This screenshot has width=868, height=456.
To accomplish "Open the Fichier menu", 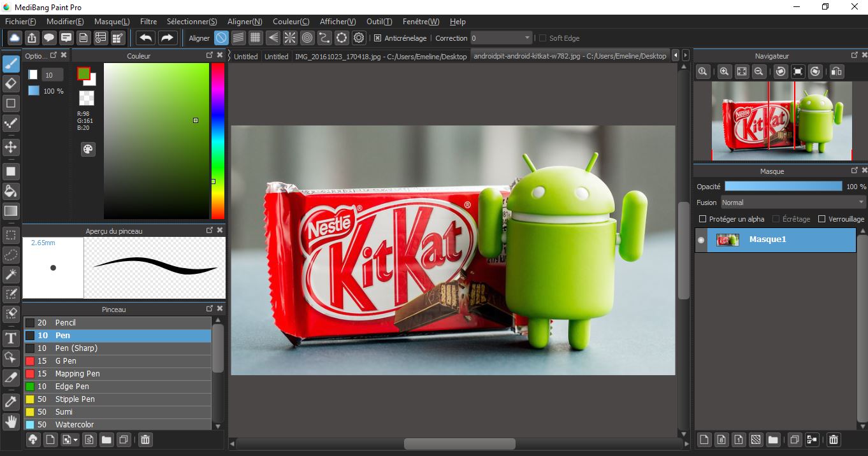I will pyautogui.click(x=20, y=22).
